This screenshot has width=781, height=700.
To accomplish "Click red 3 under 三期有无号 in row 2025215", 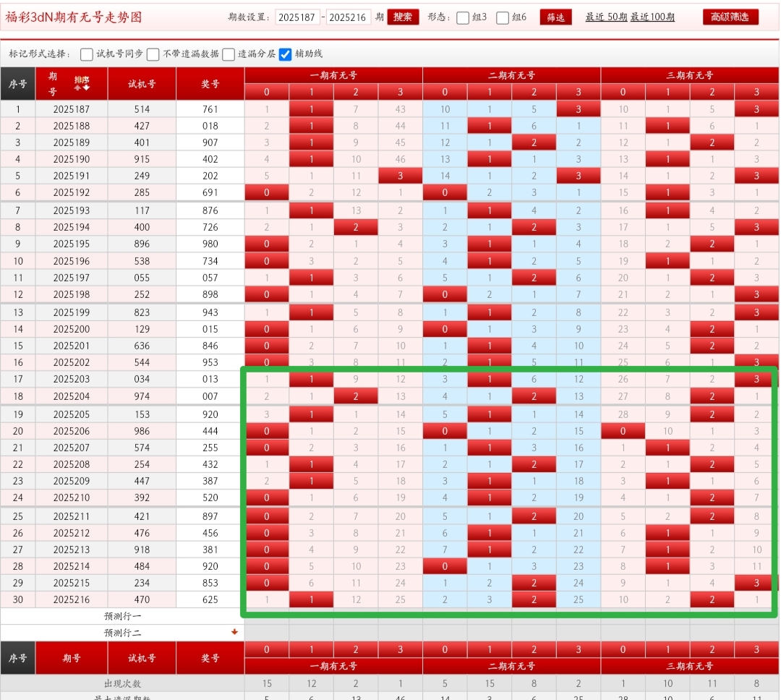I will (756, 583).
